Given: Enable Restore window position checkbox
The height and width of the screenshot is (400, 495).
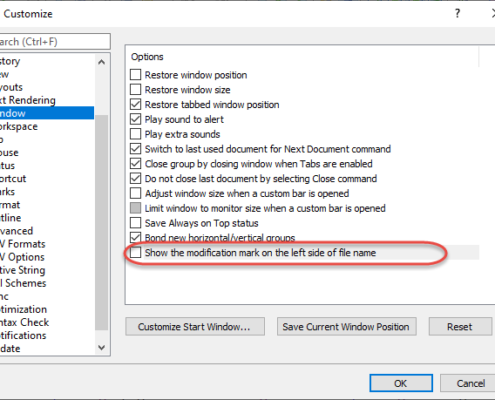Looking at the screenshot, I should 135,75.
